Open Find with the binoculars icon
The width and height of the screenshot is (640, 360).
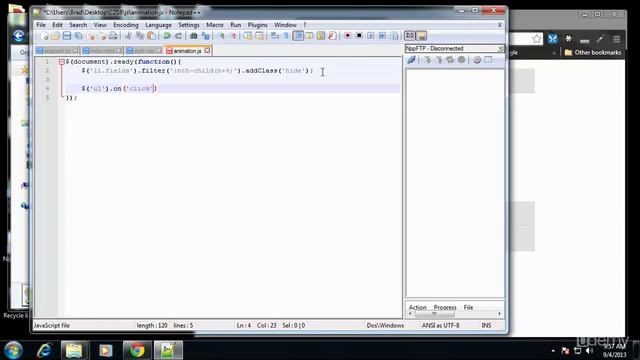point(194,36)
